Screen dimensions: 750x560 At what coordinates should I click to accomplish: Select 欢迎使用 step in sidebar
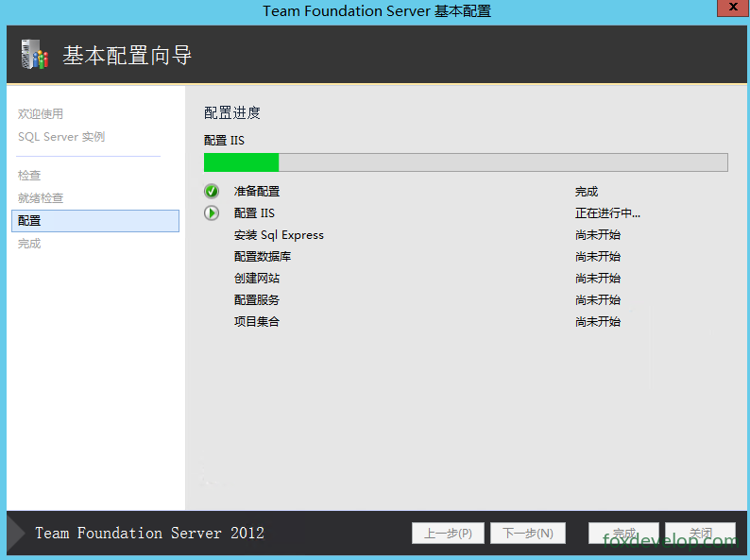click(41, 114)
